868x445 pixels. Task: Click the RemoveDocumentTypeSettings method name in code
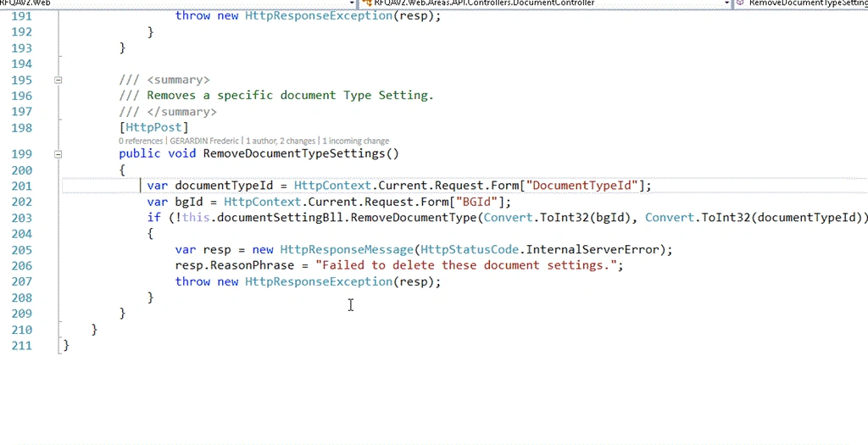click(x=294, y=153)
